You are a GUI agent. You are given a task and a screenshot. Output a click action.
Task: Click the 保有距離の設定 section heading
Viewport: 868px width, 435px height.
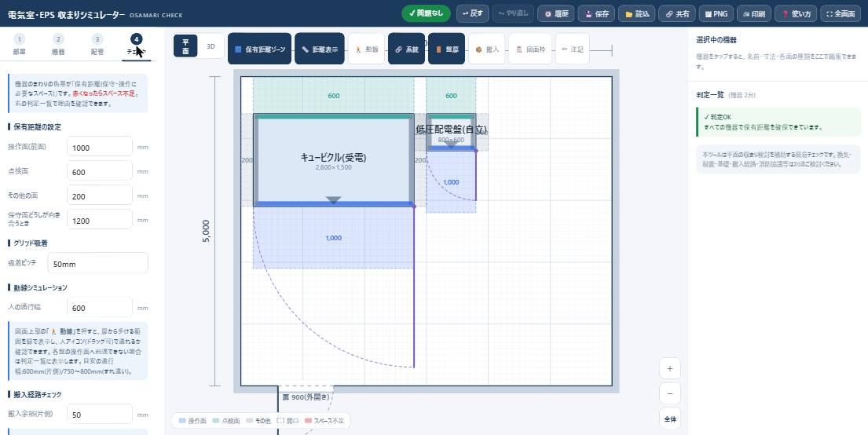pyautogui.click(x=37, y=126)
